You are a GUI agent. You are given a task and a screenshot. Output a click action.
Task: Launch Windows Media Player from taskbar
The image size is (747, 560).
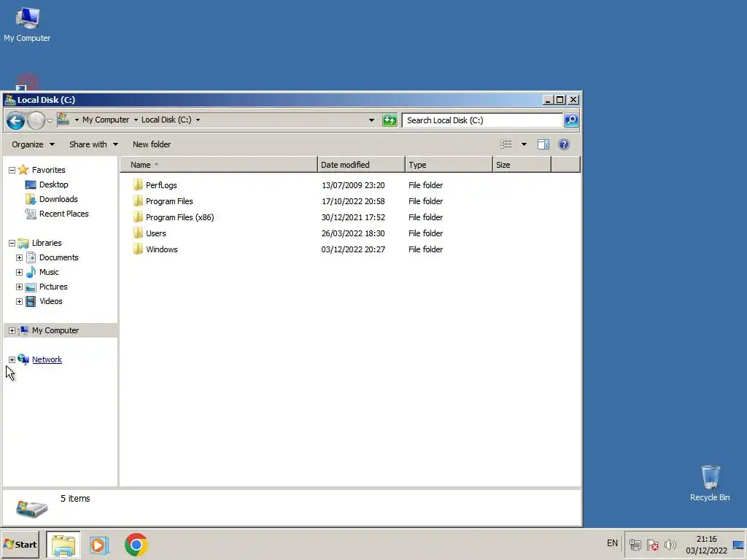pyautogui.click(x=99, y=545)
